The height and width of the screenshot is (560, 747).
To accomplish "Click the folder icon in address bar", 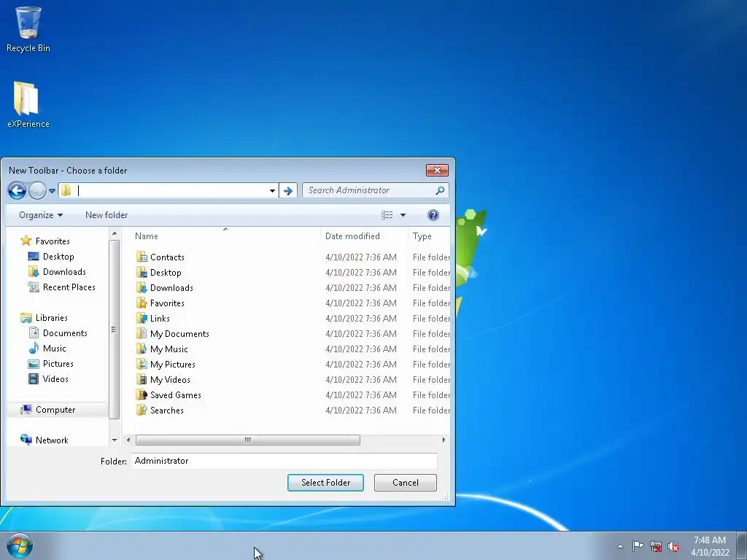I will [66, 190].
